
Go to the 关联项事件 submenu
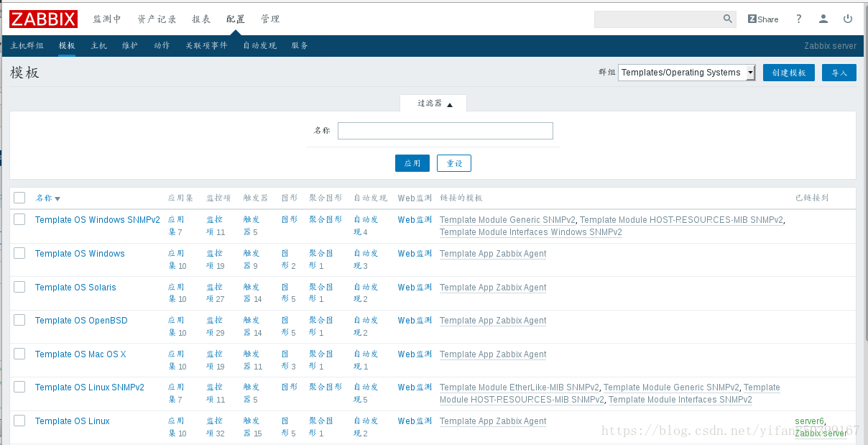[206, 45]
